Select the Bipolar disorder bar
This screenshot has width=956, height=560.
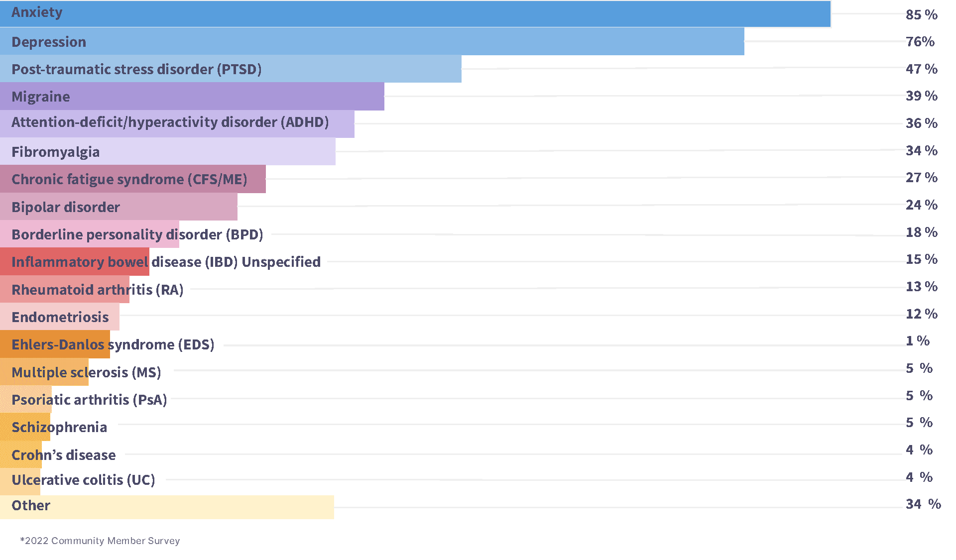(174, 207)
